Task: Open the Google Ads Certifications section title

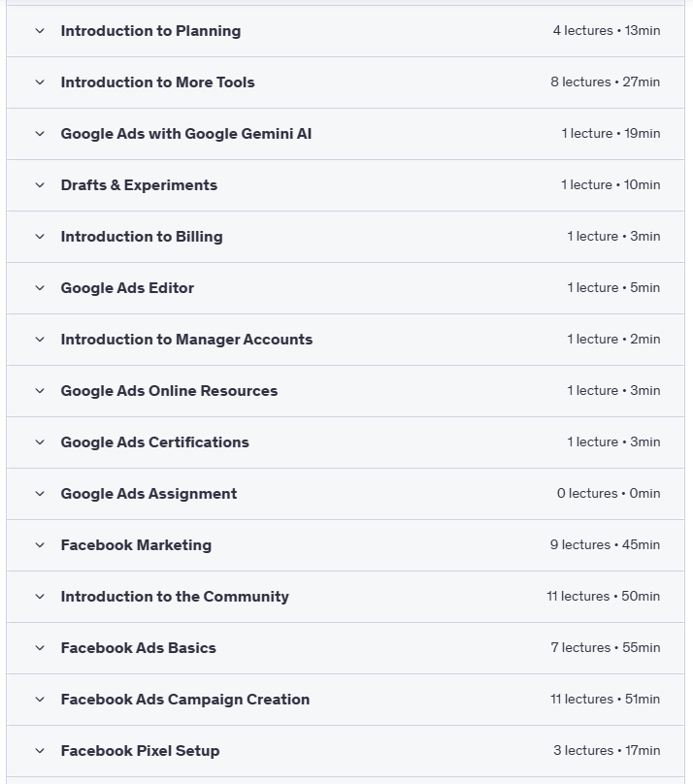Action: (154, 442)
